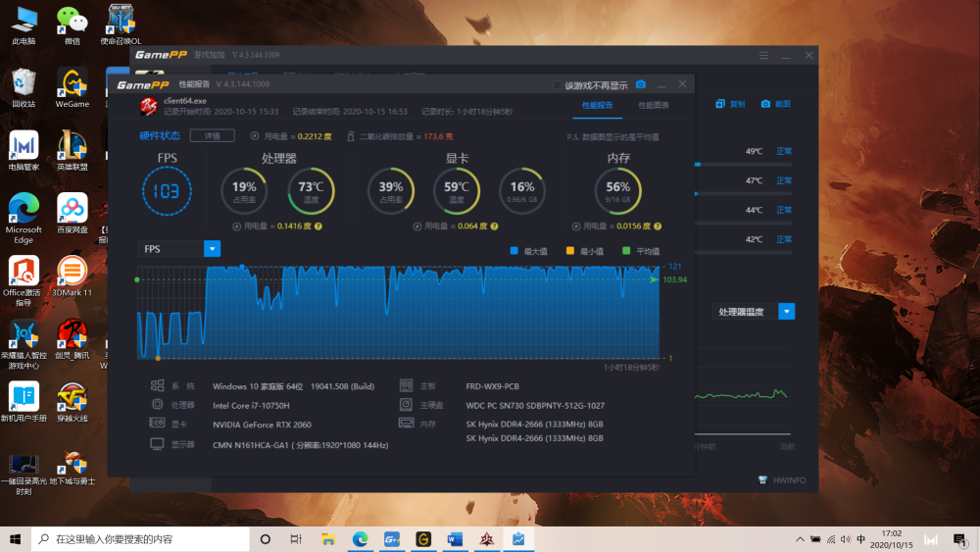Open Task View on the taskbar
Image resolution: width=980 pixels, height=552 pixels.
(296, 539)
